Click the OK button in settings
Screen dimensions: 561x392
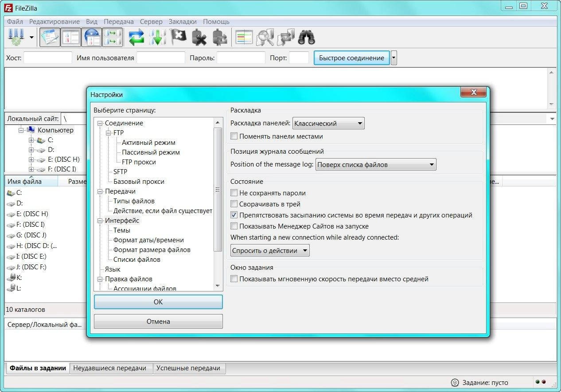coord(158,302)
